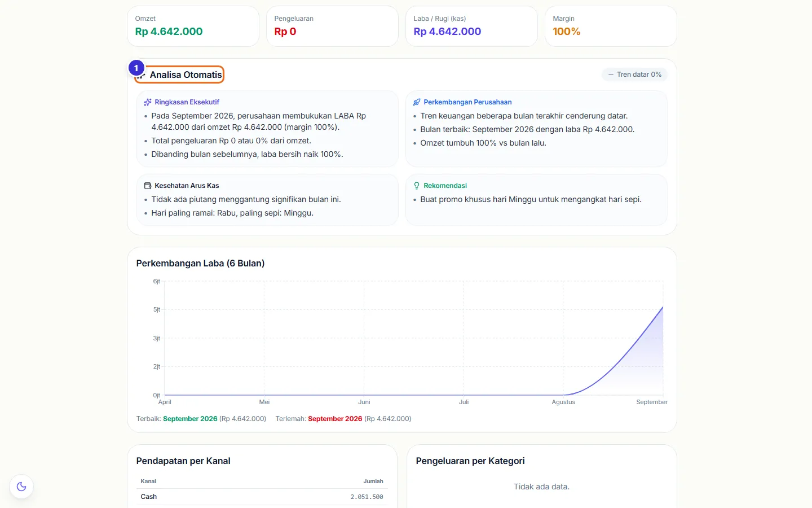Select the Pengeluaran value "Rp 0"
Viewport: 812px width, 508px height.
click(285, 32)
